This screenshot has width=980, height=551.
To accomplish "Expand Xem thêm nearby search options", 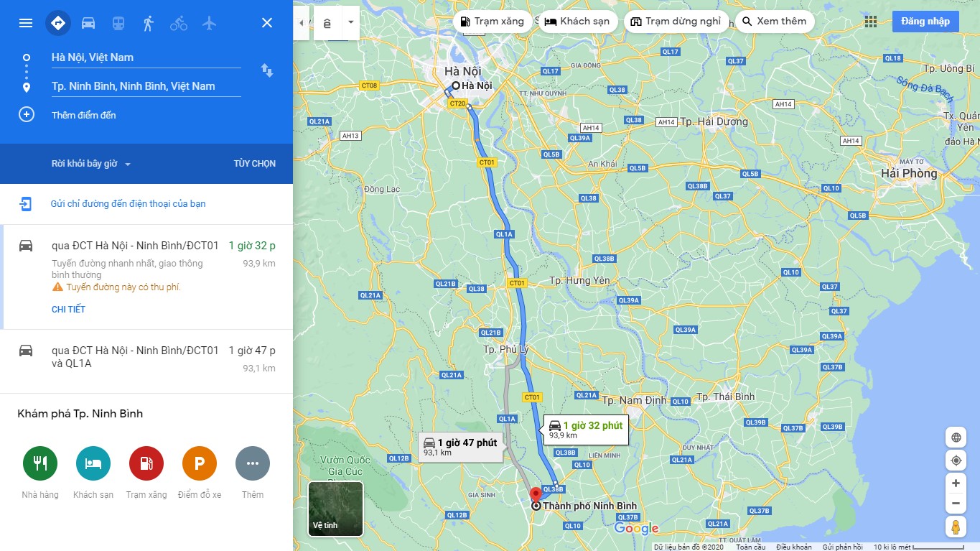I will pos(774,22).
